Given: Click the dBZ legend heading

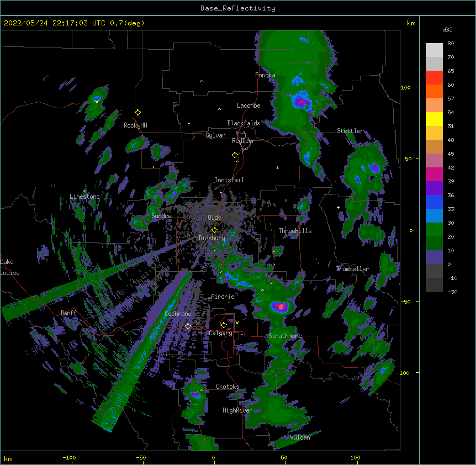Looking at the screenshot, I should pos(447,30).
